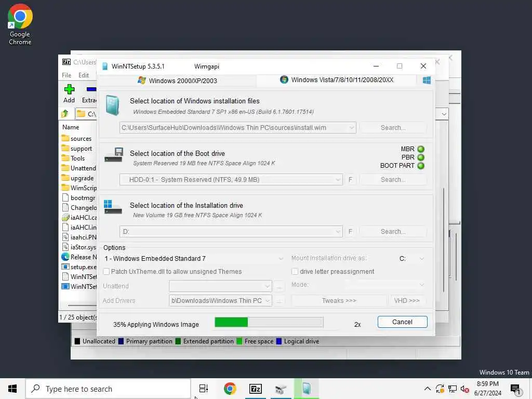Switch to Windows 2000/XP/2003 tab

[x=177, y=81]
